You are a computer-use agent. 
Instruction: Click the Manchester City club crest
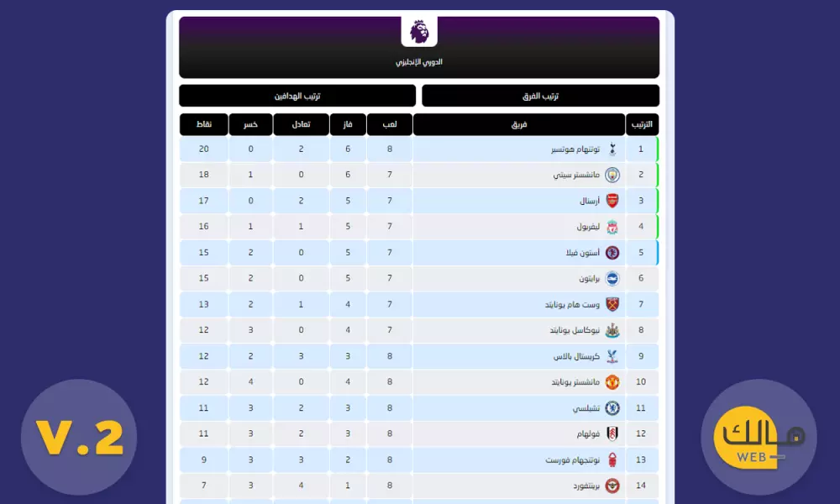[x=612, y=174]
